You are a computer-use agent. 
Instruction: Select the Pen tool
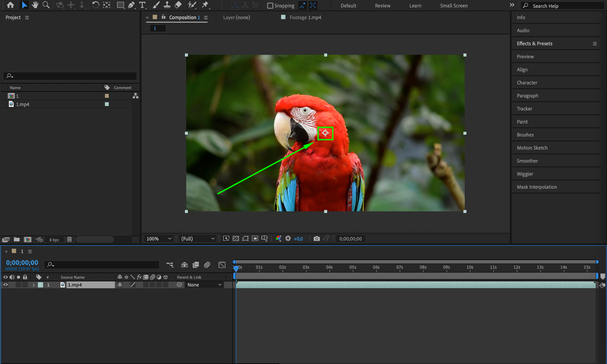pyautogui.click(x=131, y=5)
